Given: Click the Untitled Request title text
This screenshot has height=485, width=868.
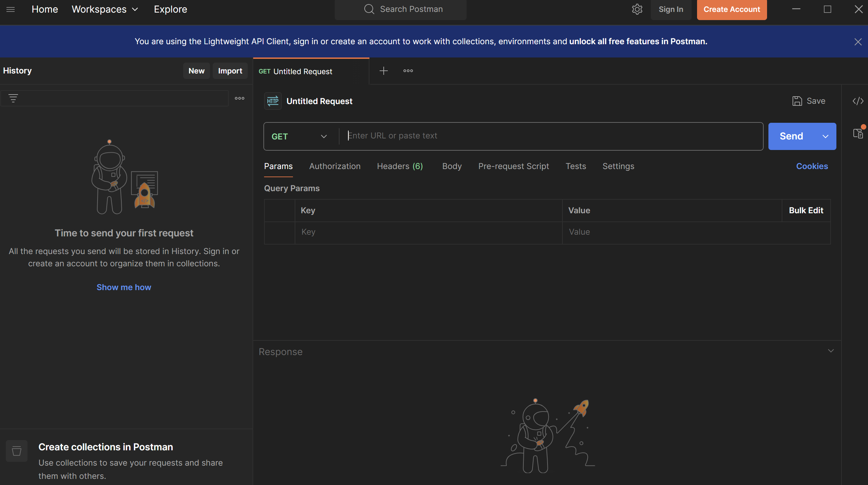Looking at the screenshot, I should (x=319, y=101).
